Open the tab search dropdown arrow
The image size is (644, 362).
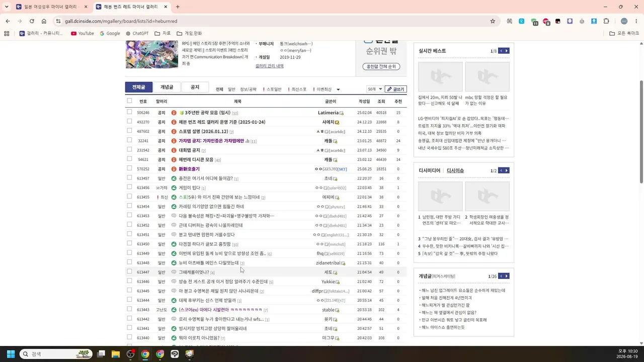tap(7, 7)
